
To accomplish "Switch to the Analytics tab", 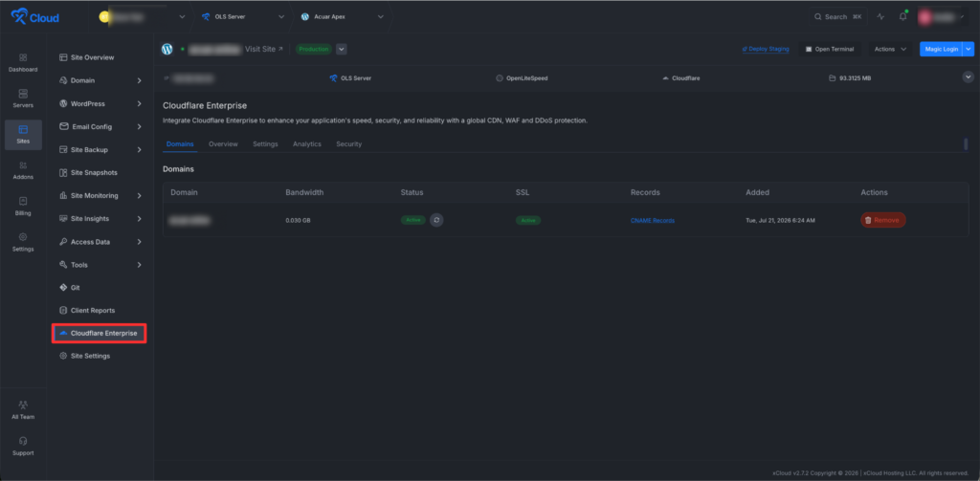I will pyautogui.click(x=307, y=144).
